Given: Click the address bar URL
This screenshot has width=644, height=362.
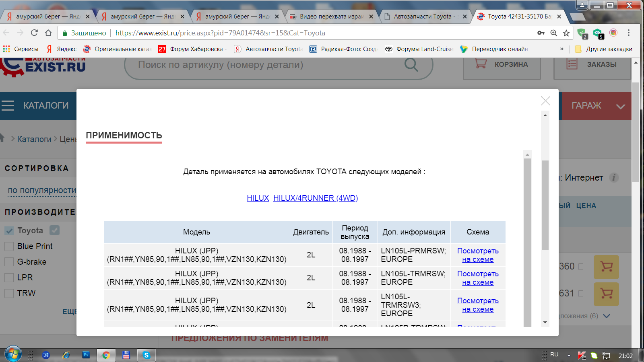Looking at the screenshot, I should [220, 33].
